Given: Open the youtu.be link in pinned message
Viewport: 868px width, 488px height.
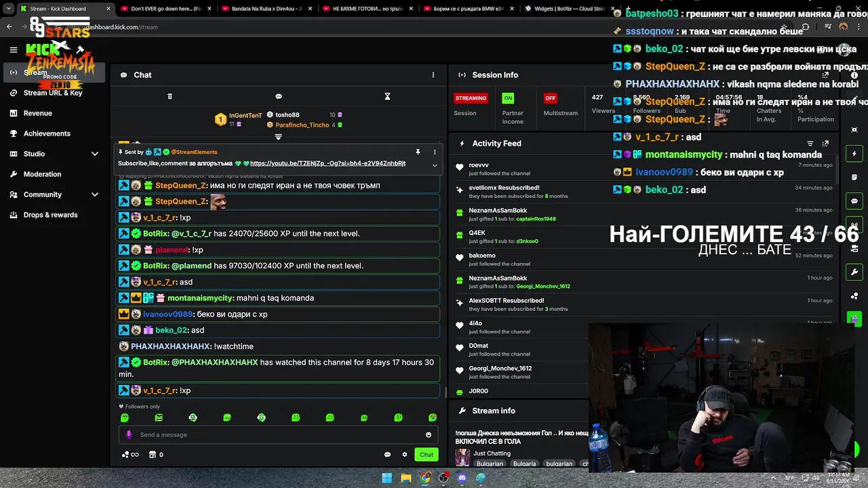Looking at the screenshot, I should pyautogui.click(x=328, y=163).
